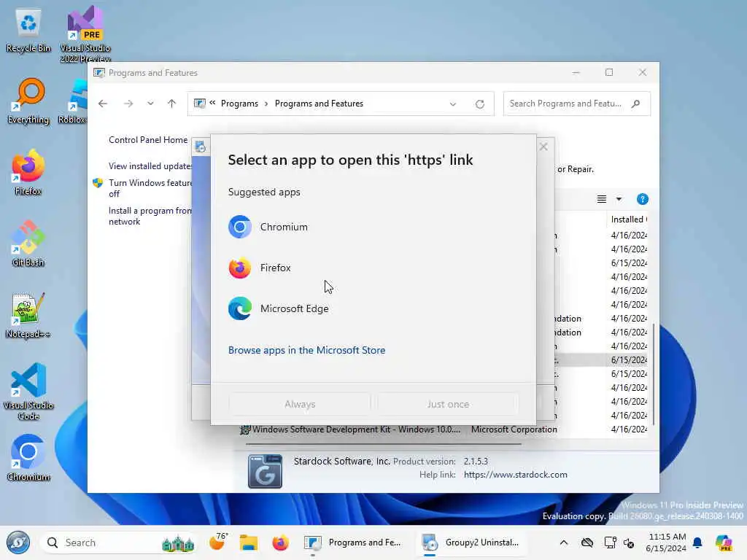Open the more view options dropdown arrow
The width and height of the screenshot is (747, 560).
point(619,199)
